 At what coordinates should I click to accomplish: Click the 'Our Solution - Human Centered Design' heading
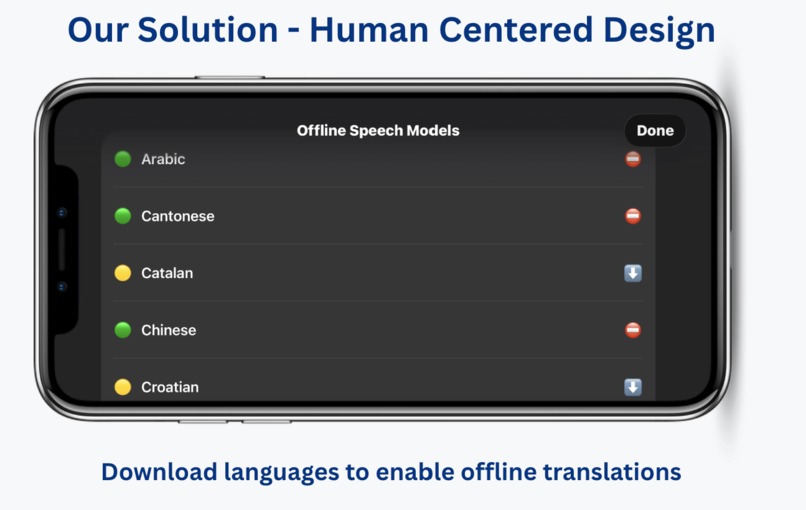click(391, 30)
